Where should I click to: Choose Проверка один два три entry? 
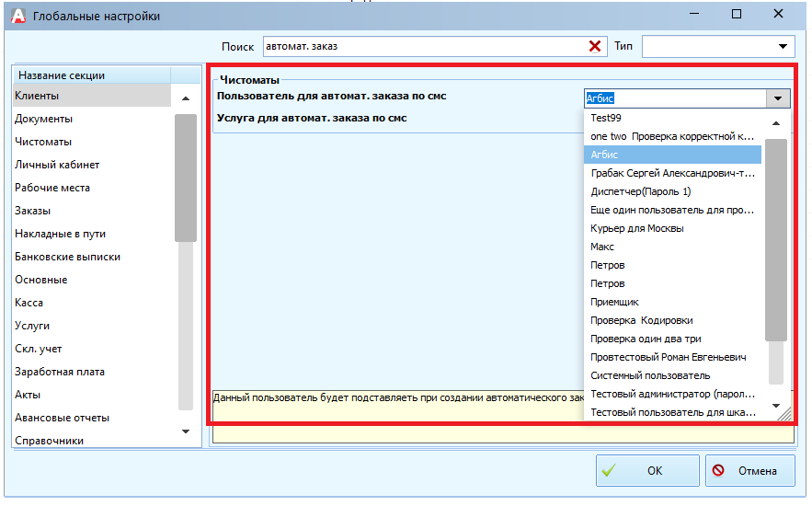tap(673, 339)
